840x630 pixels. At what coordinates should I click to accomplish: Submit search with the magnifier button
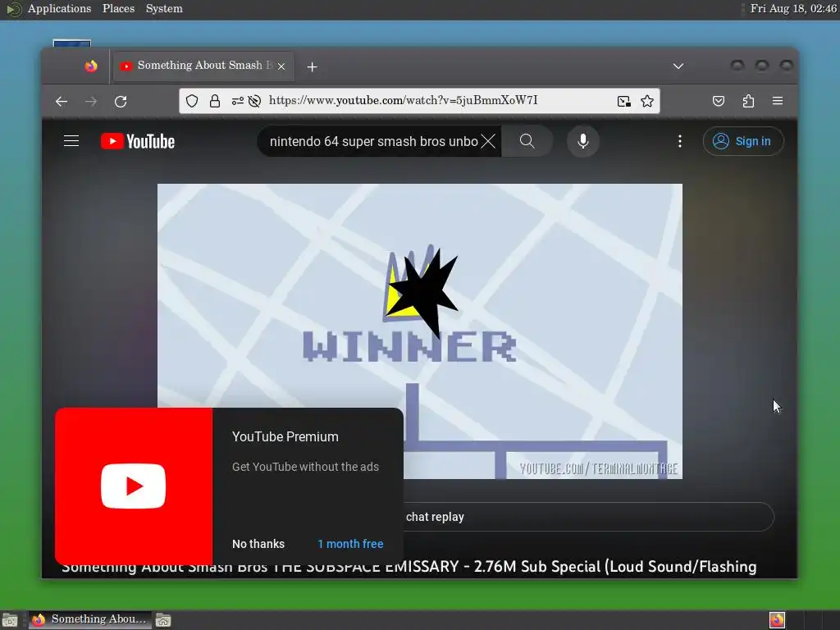click(527, 141)
